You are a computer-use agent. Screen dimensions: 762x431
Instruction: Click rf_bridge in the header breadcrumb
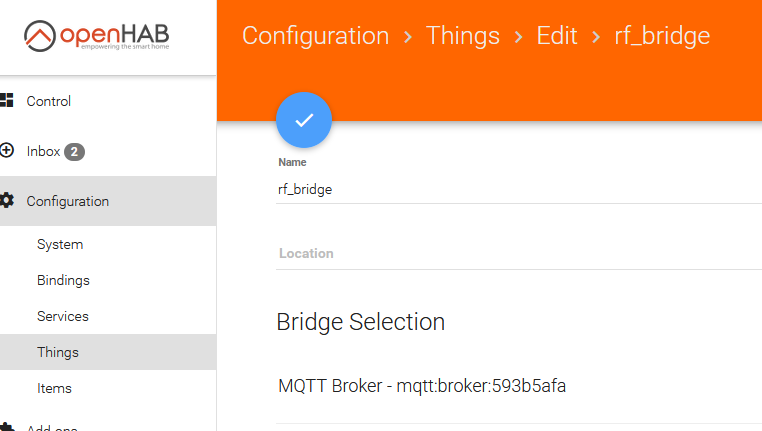click(662, 36)
